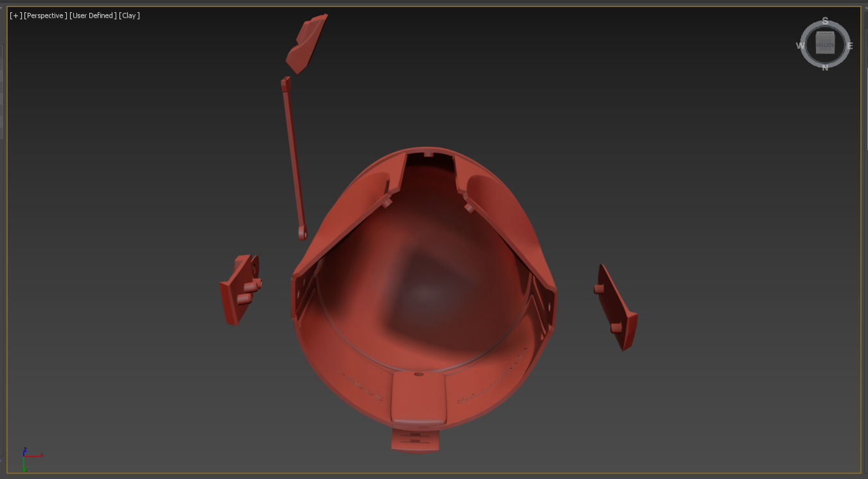Click the N compass point on ViewCube

(825, 67)
